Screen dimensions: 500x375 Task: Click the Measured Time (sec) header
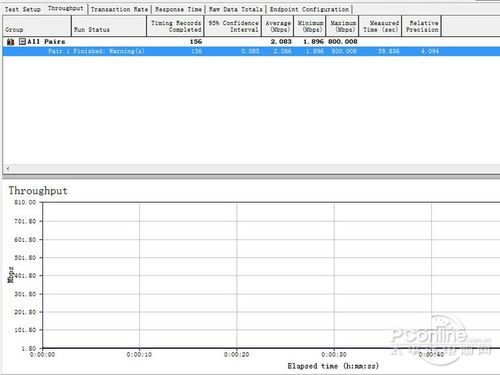point(380,26)
